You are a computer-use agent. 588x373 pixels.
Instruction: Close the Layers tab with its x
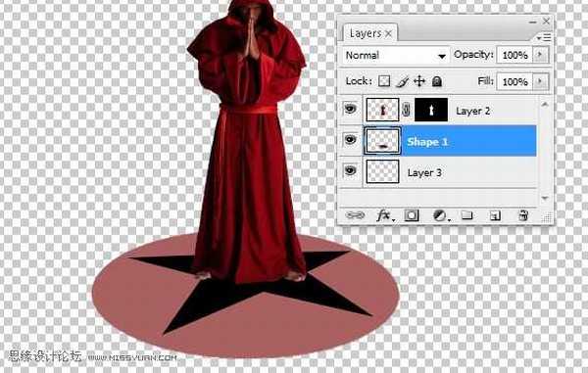[x=389, y=33]
